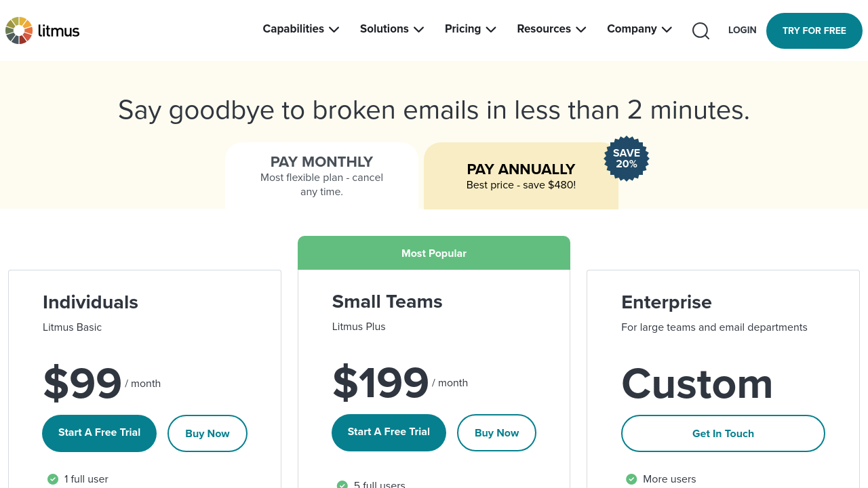
Task: Click the Login link
Action: point(742,30)
